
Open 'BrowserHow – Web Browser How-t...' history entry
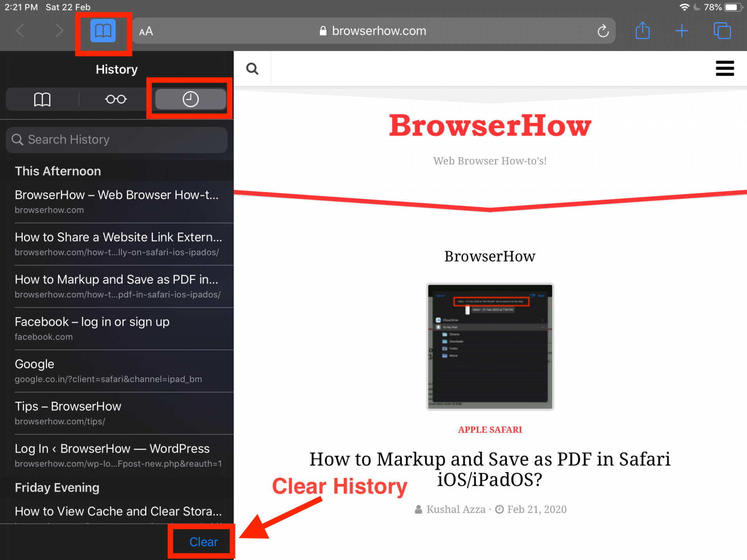(x=117, y=202)
